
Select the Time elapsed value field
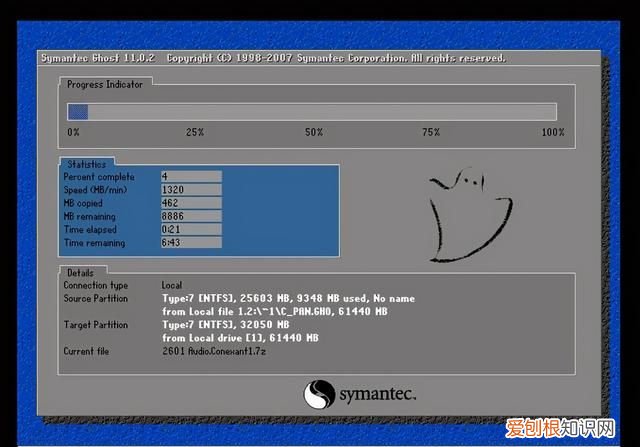pyautogui.click(x=190, y=229)
